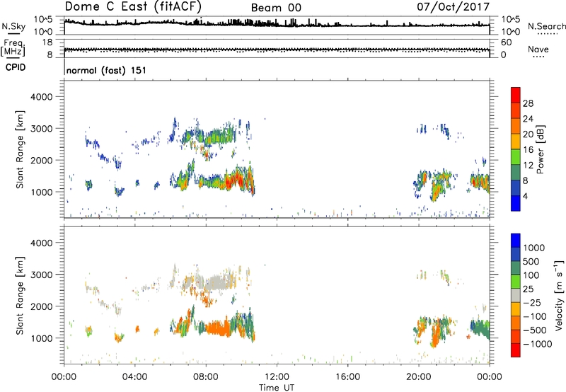This screenshot has width=566, height=392.
Task: Click the "04:00" time axis label
Action: coord(134,377)
